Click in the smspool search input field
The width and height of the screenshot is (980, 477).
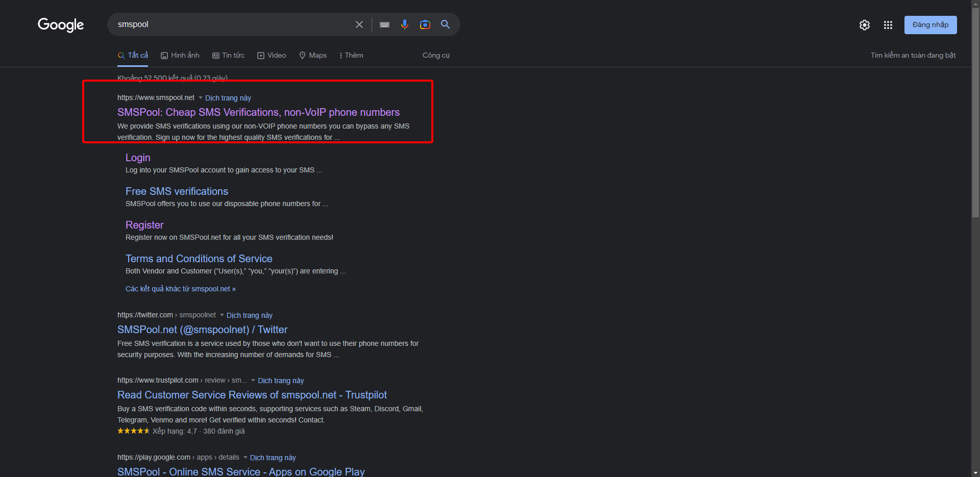pyautogui.click(x=230, y=24)
